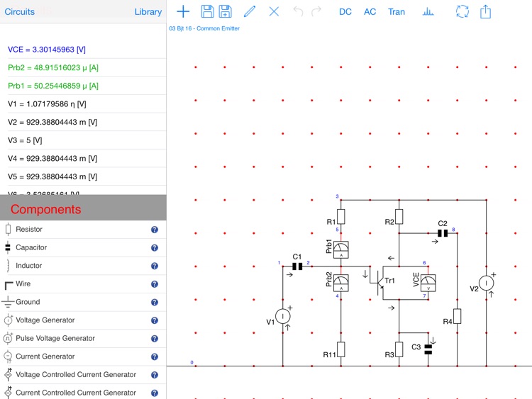Open the Library
The image size is (532, 399).
[148, 12]
